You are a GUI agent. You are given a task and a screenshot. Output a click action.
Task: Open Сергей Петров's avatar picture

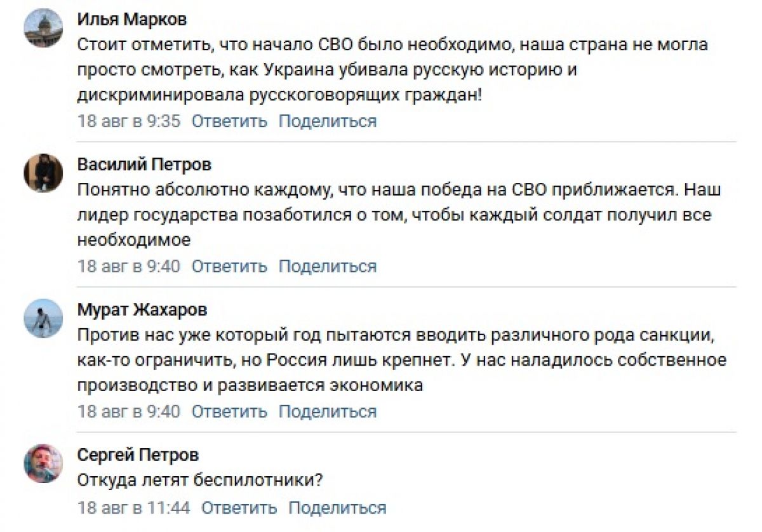pos(44,463)
